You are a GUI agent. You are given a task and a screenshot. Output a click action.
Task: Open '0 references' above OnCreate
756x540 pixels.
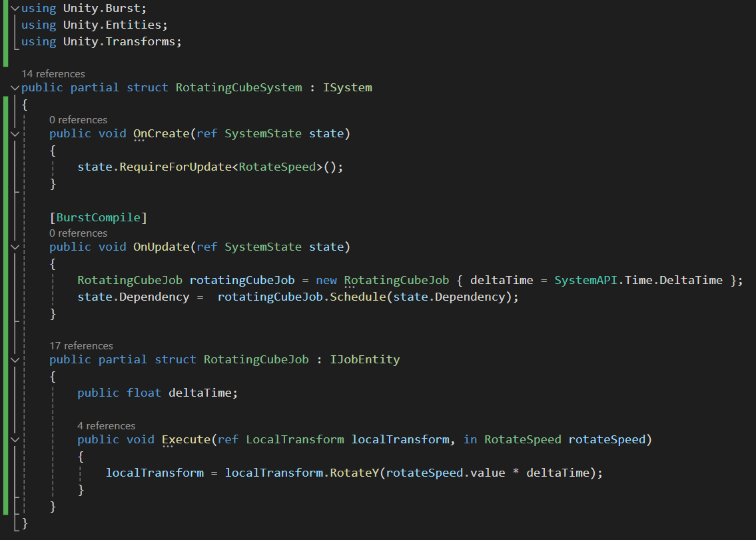pos(78,120)
